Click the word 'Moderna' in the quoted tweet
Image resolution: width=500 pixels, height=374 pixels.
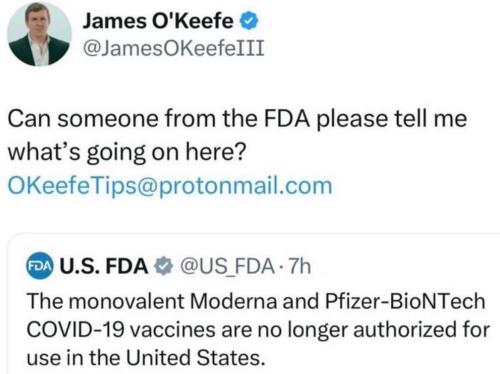pos(233,301)
